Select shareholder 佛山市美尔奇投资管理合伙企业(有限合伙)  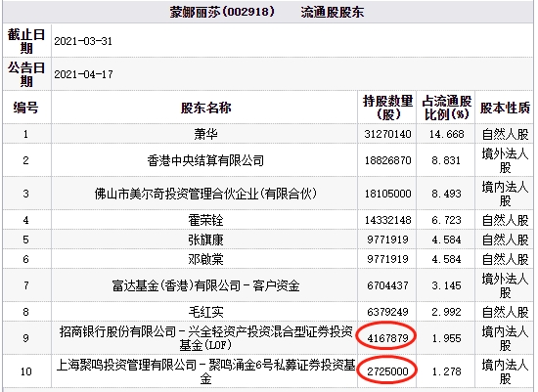coord(205,194)
